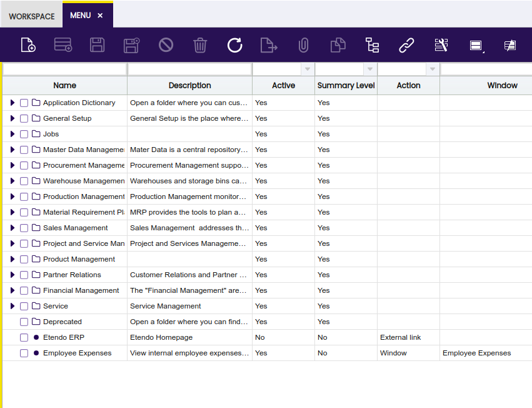The height and width of the screenshot is (408, 532).
Task: Expand the Production Management node
Action: pyautogui.click(x=13, y=196)
